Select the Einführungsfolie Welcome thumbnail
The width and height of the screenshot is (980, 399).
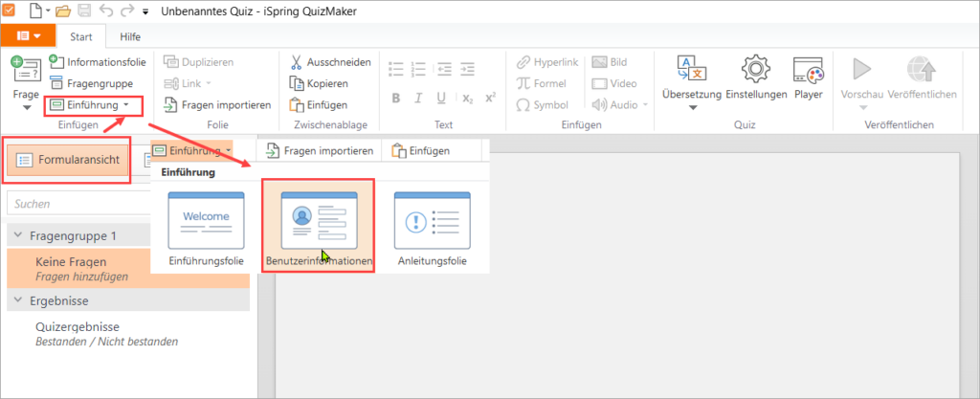[207, 220]
